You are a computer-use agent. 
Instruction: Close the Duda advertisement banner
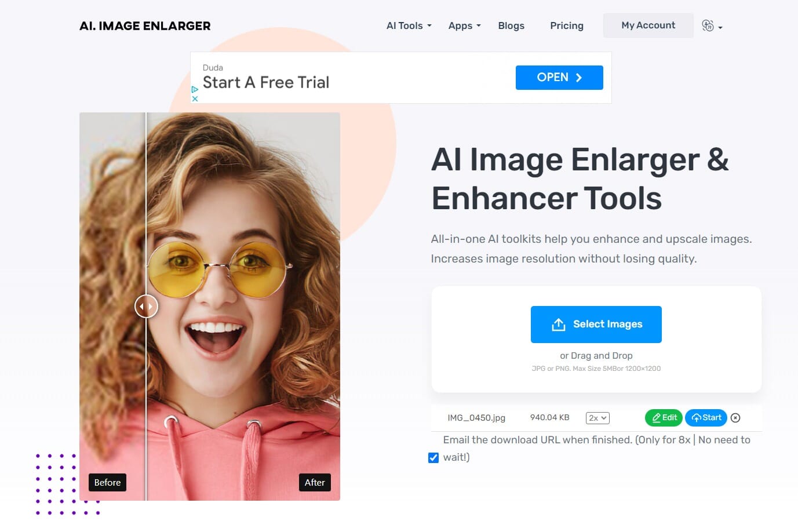[x=195, y=98]
